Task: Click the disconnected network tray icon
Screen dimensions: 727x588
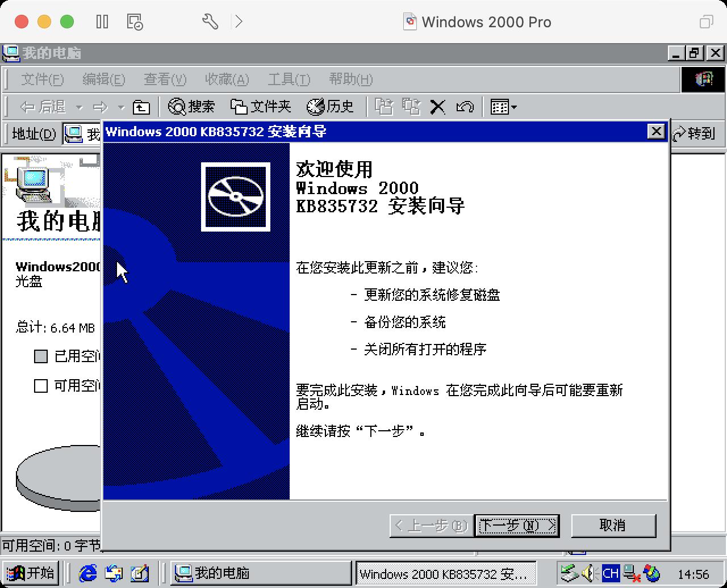Action: point(632,573)
